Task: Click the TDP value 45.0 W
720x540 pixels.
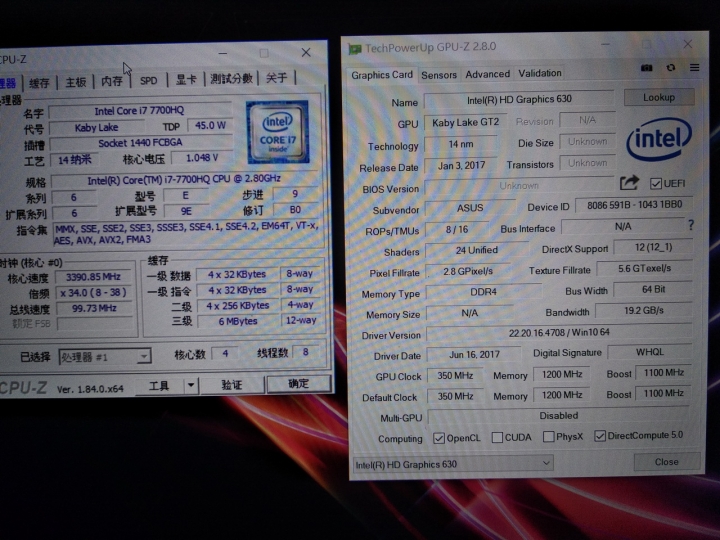Action: (x=210, y=125)
